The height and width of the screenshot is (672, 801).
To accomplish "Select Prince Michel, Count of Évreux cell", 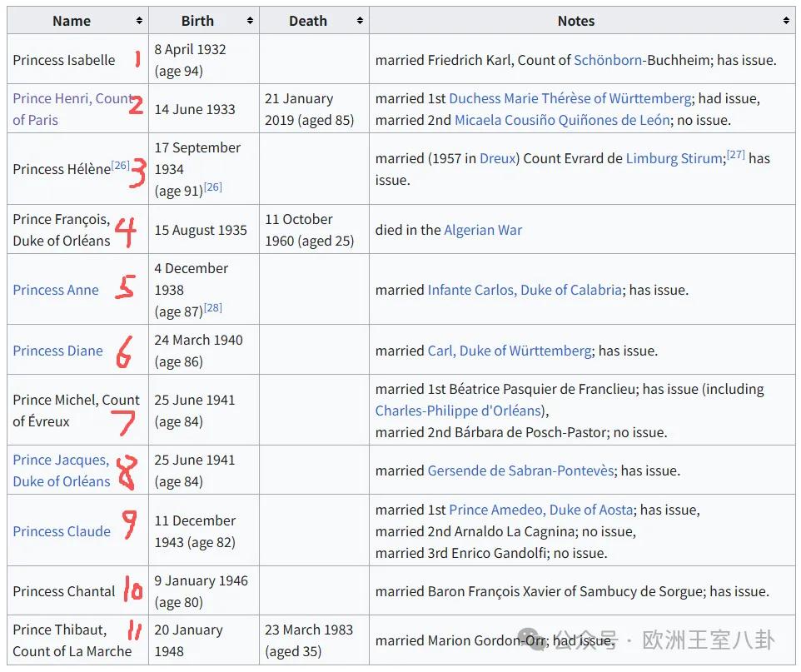I will tap(77, 410).
